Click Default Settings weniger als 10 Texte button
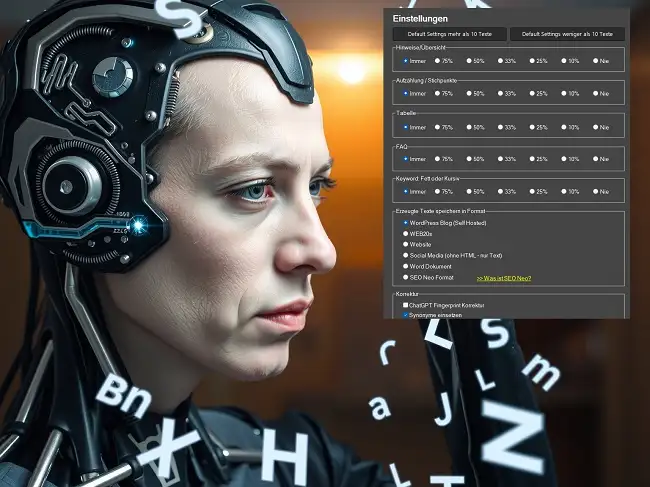 (567, 34)
